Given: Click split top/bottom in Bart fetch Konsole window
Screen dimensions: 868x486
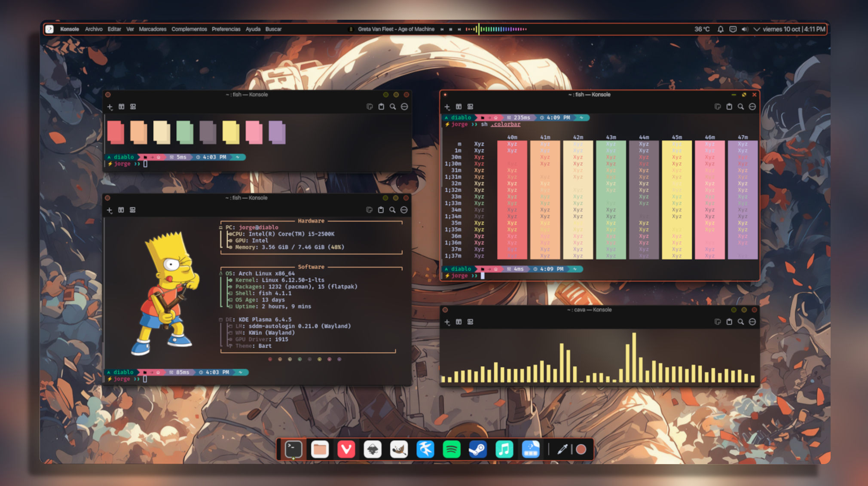Looking at the screenshot, I should [x=132, y=210].
